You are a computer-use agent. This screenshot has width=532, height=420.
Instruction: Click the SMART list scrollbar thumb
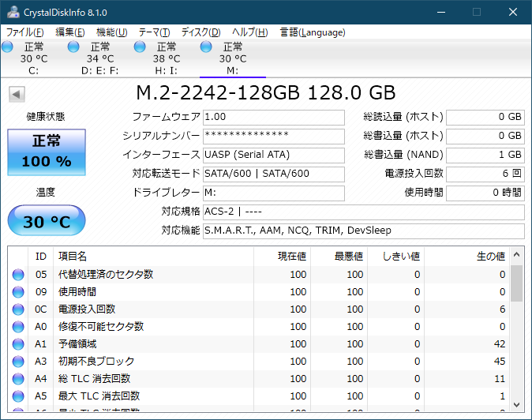pyautogui.click(x=517, y=283)
